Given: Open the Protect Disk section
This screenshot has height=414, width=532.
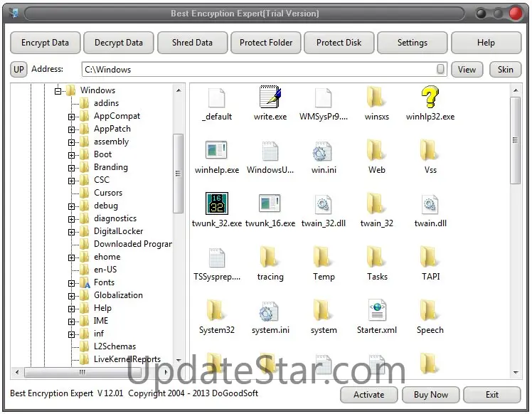Looking at the screenshot, I should [x=339, y=43].
